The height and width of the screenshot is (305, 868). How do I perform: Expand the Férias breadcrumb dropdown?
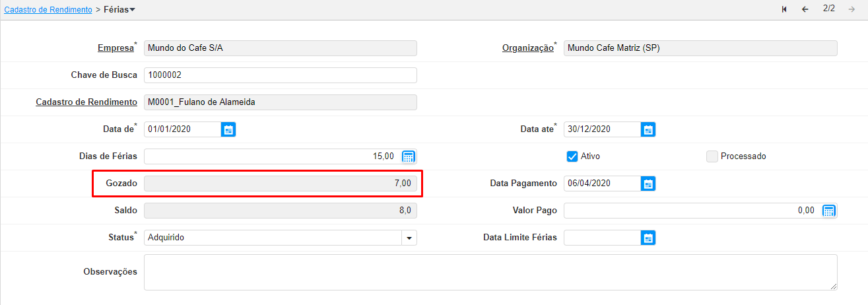132,10
